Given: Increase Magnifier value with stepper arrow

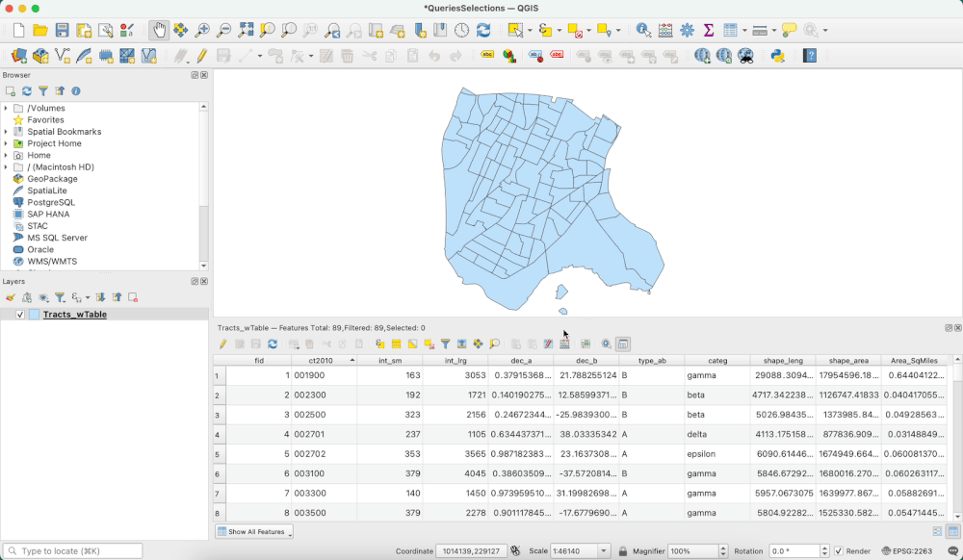Looking at the screenshot, I should coord(723,547).
